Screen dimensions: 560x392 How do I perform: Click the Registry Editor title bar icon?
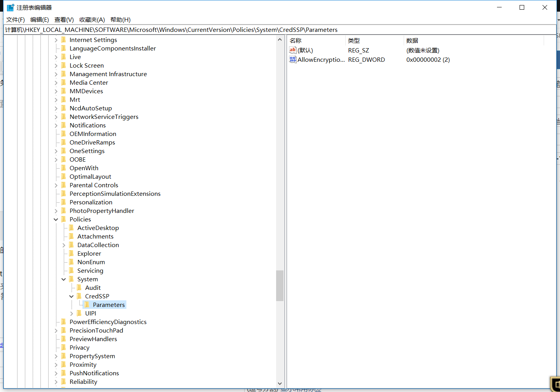[10, 7]
